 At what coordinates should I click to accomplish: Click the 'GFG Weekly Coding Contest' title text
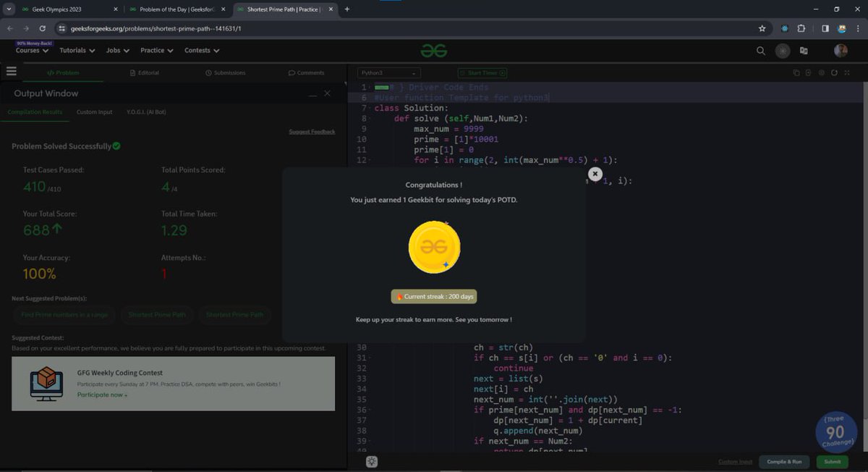[120, 373]
